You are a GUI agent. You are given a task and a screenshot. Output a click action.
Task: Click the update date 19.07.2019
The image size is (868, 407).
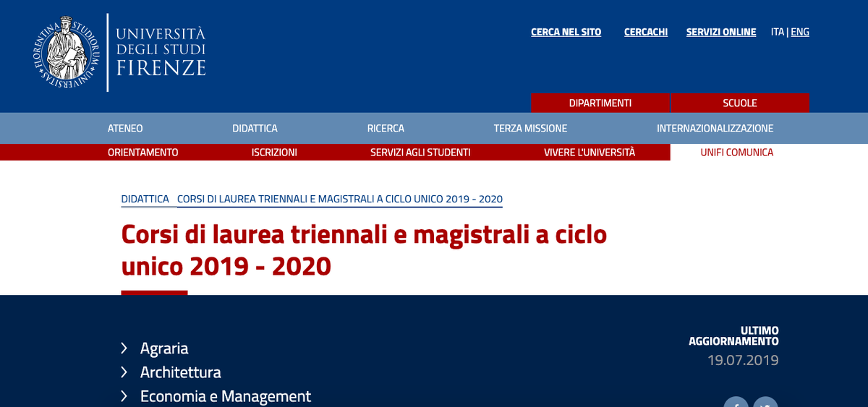coord(743,360)
